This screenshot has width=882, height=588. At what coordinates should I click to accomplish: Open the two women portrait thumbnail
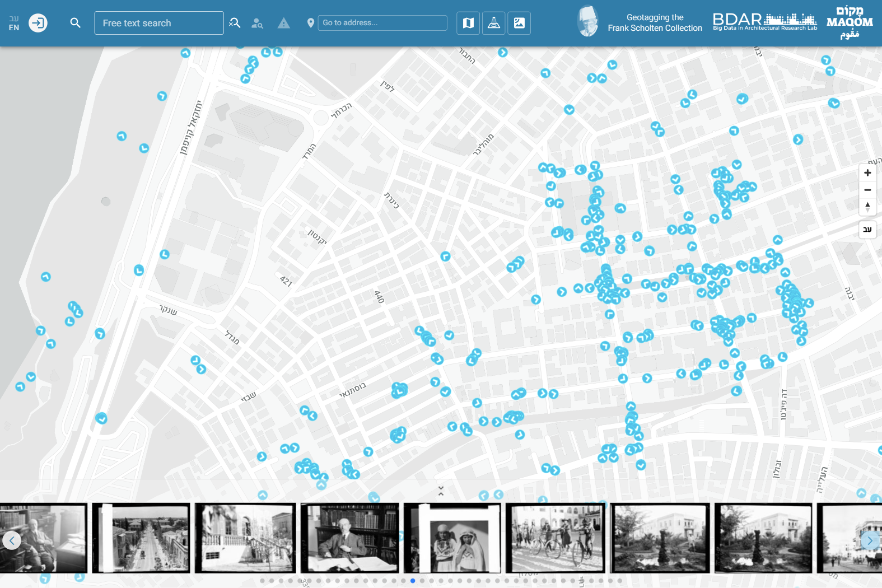[x=452, y=539]
